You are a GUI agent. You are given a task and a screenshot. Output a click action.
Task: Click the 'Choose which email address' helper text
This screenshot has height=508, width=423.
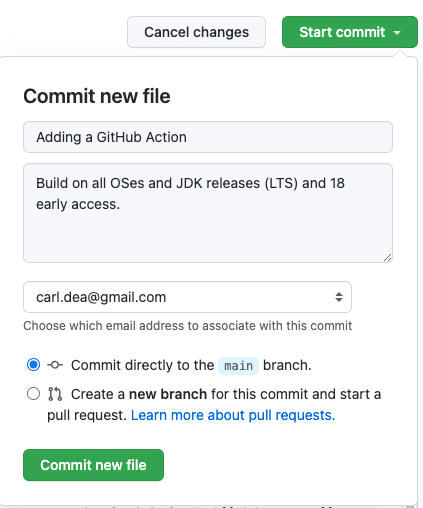[187, 326]
